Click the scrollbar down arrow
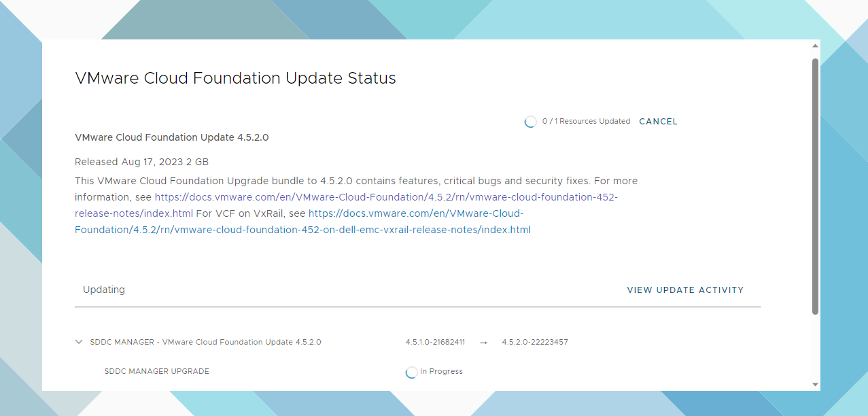The height and width of the screenshot is (416, 868). 815,385
